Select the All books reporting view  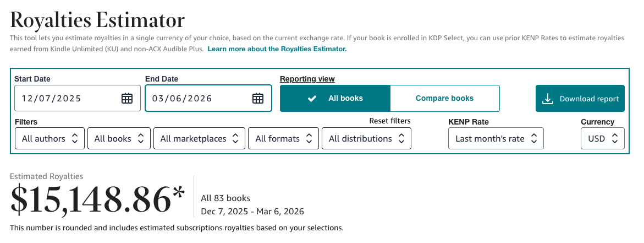[x=335, y=99]
